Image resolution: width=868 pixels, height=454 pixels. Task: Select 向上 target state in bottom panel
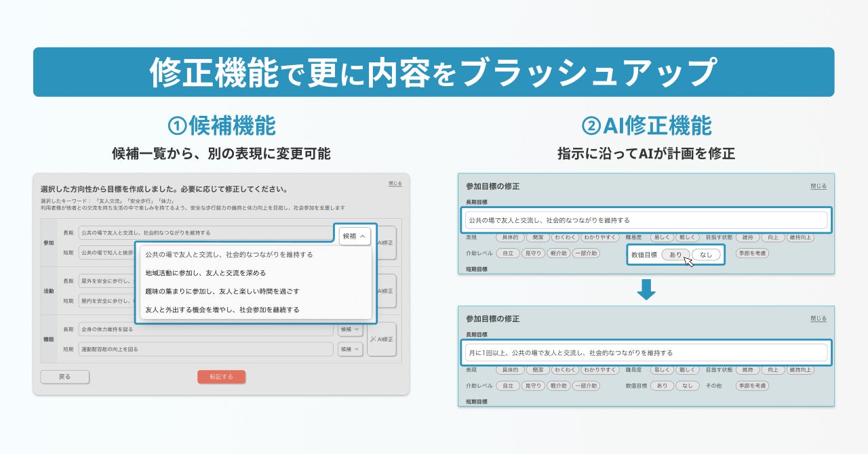pyautogui.click(x=772, y=370)
